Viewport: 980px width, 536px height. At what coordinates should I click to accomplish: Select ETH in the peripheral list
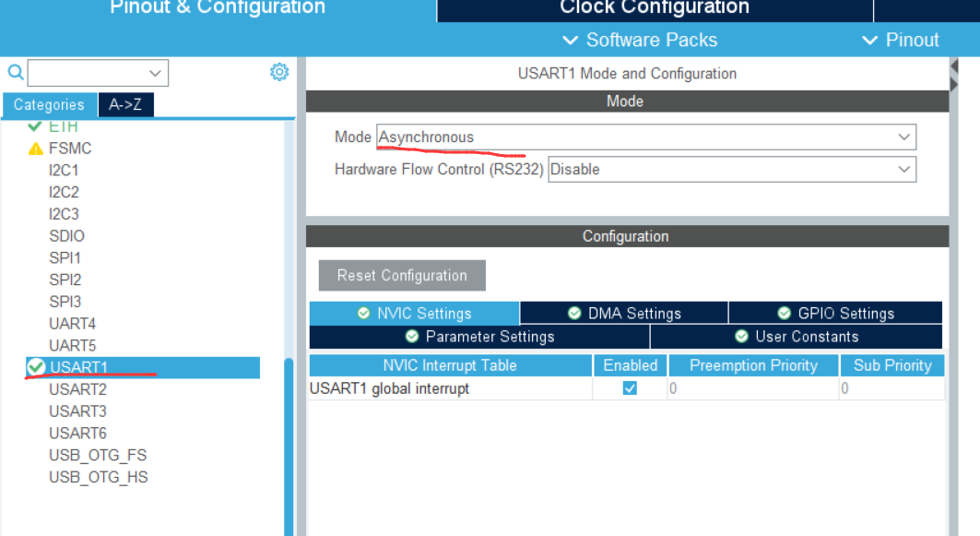pos(63,126)
